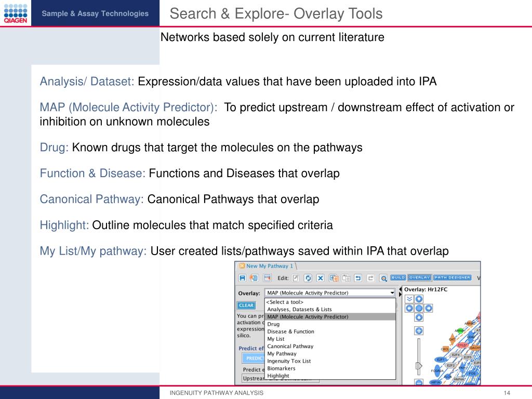Click the magnifier search icon
The height and width of the screenshot is (399, 532).
coord(383,278)
